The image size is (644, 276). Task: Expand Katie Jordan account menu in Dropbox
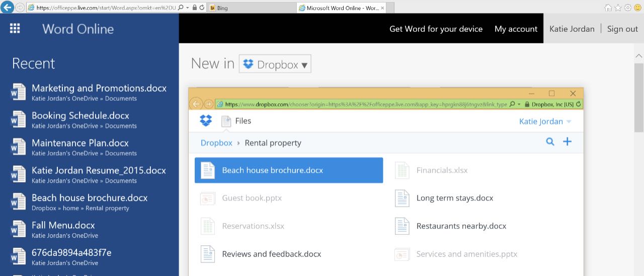pos(545,121)
